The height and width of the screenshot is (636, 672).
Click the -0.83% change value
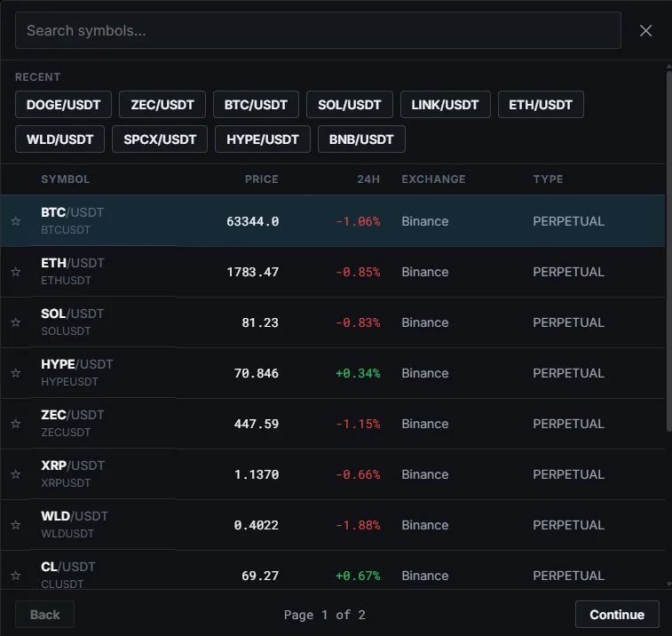358,322
